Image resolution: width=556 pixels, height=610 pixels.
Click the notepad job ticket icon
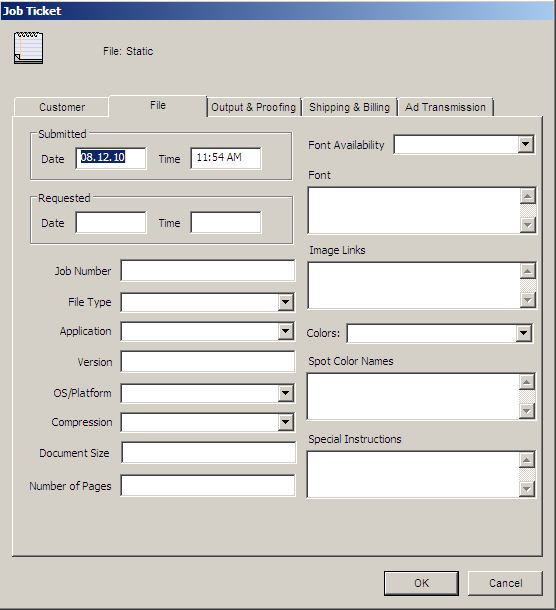pos(28,48)
